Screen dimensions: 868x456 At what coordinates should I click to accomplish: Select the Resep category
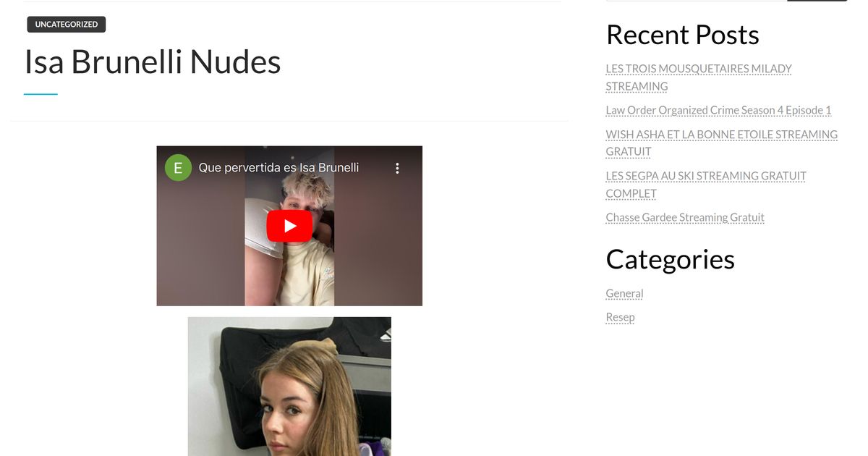click(620, 317)
